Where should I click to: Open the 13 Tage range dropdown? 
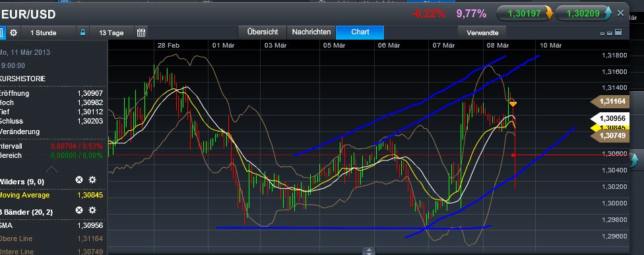click(x=112, y=33)
